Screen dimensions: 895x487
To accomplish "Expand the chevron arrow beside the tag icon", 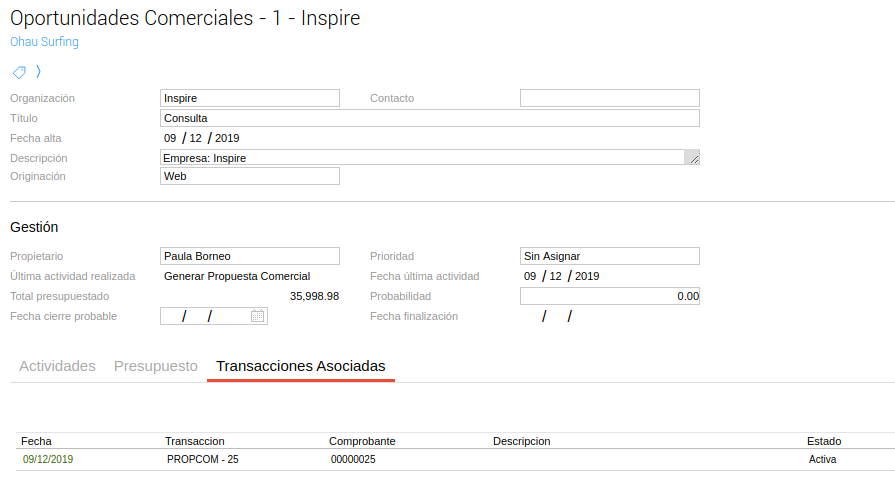I will pos(38,72).
